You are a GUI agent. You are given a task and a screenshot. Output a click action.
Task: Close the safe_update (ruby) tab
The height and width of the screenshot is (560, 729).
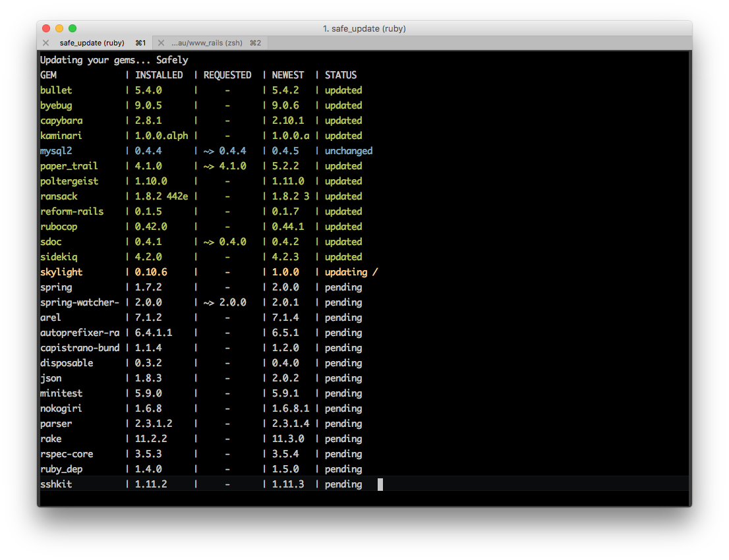point(45,43)
